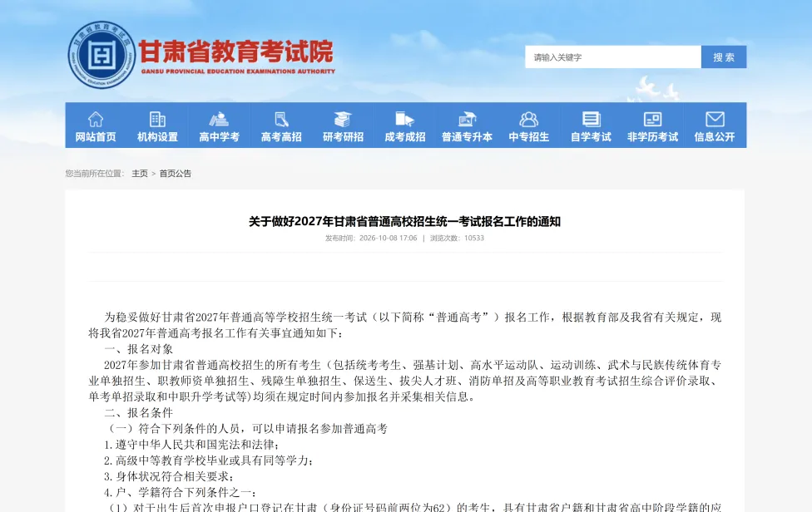Click line 2.高级中等教育学校毕业或具有同等学力
The width and height of the screenshot is (812, 512).
(x=208, y=460)
